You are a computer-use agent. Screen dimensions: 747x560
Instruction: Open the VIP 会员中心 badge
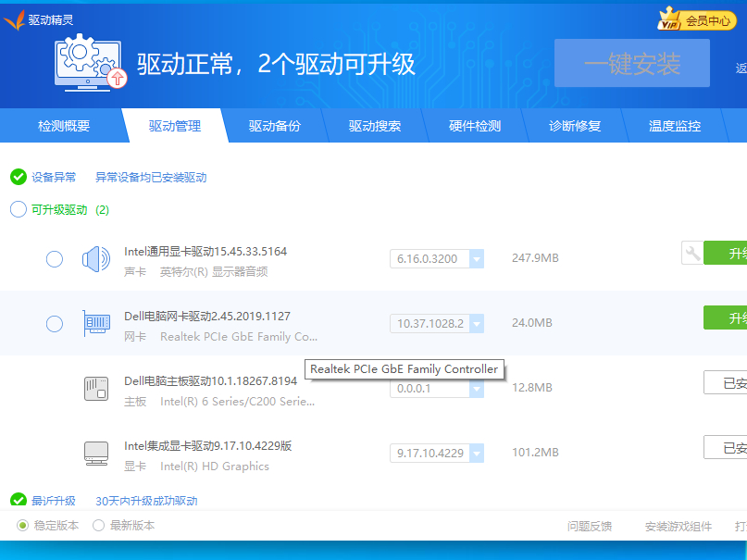point(696,19)
